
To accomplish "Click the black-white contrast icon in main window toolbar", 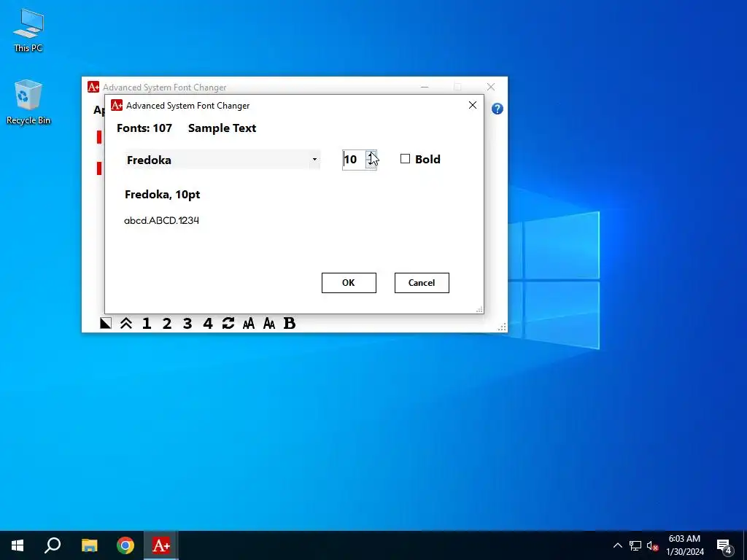I will [x=106, y=323].
